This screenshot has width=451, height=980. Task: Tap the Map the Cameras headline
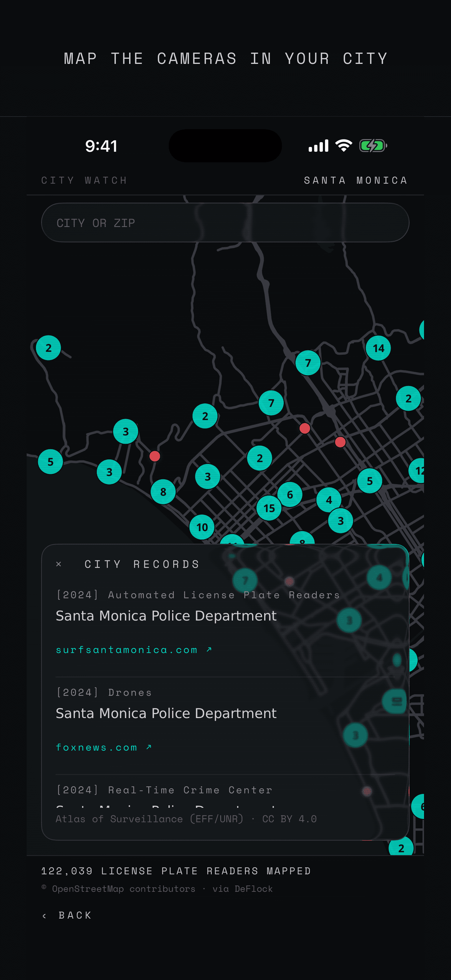click(x=225, y=58)
